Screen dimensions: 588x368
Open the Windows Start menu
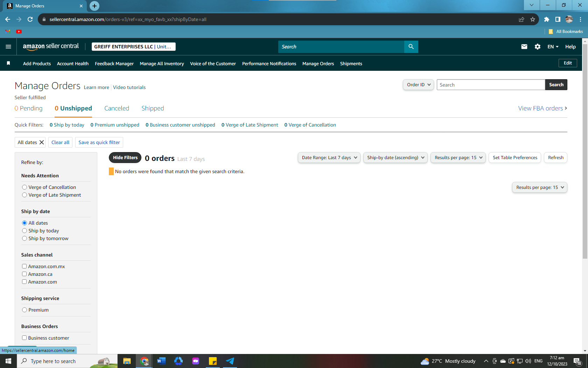tap(8, 361)
